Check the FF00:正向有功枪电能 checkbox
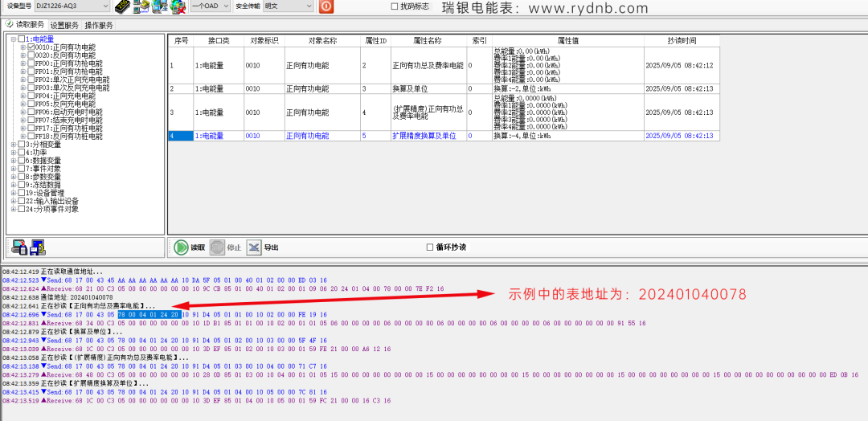 (31, 63)
